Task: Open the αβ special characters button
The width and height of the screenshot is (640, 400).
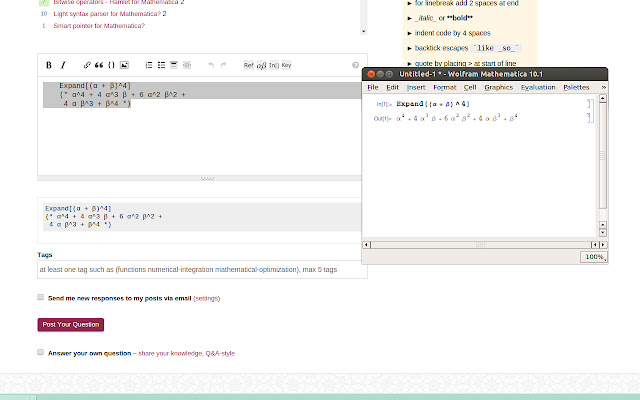Action: coord(261,65)
